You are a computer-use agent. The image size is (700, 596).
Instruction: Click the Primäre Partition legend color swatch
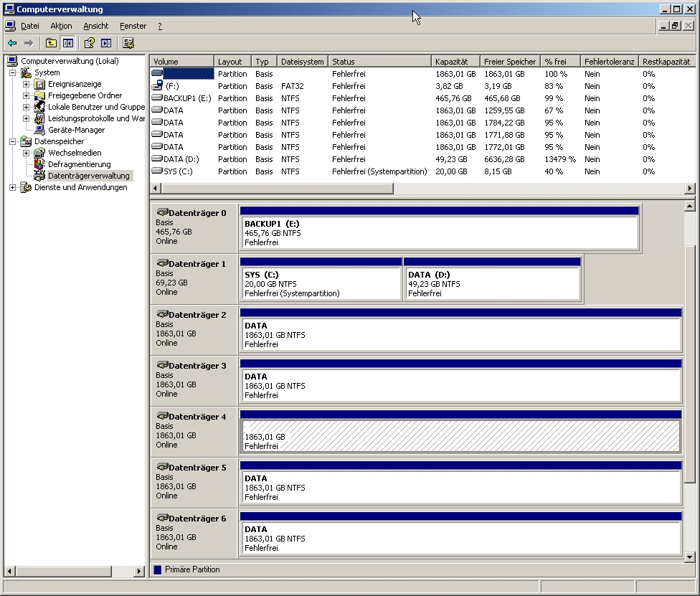pos(158,569)
